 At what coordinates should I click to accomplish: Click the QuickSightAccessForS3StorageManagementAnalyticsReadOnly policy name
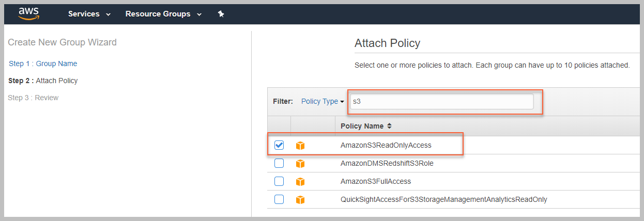tap(443, 199)
